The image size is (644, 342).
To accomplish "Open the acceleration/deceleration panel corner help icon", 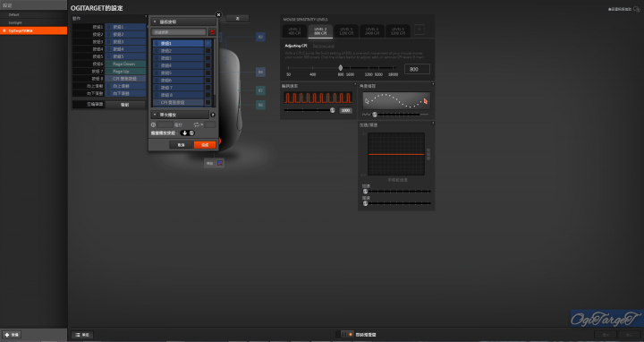I will coord(433,123).
